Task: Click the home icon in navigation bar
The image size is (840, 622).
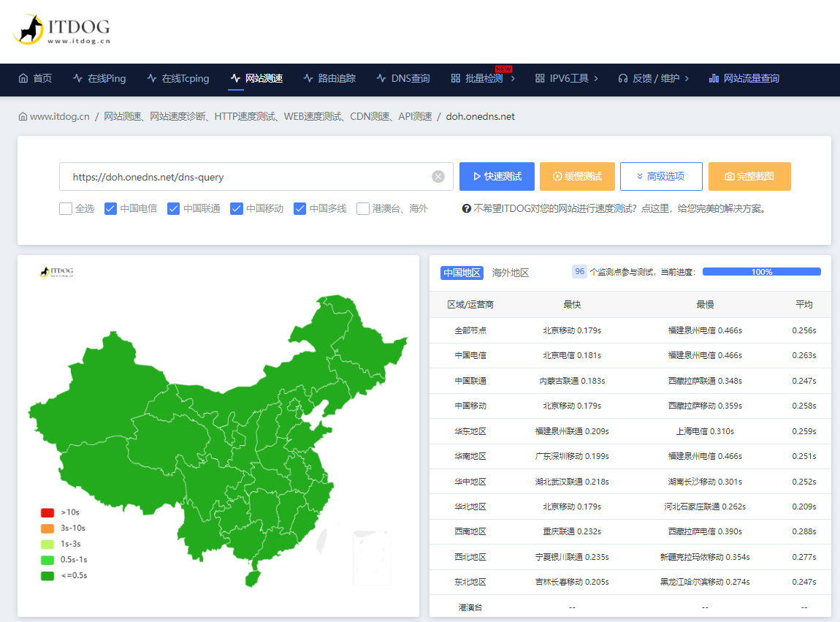Action: click(x=23, y=78)
